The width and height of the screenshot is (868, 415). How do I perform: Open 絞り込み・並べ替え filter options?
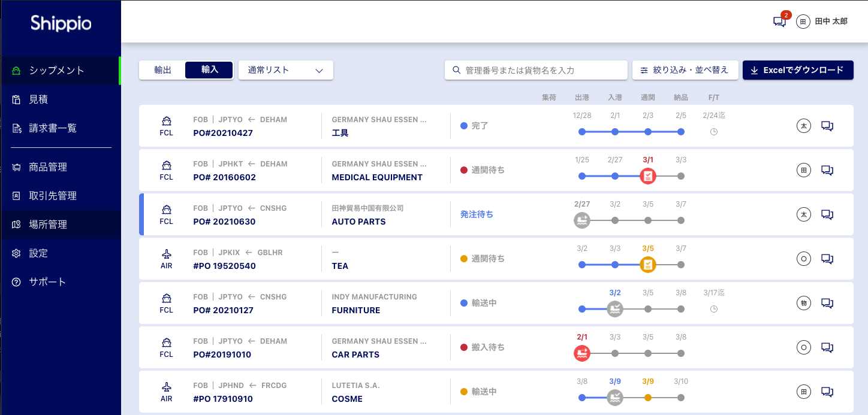(x=685, y=70)
